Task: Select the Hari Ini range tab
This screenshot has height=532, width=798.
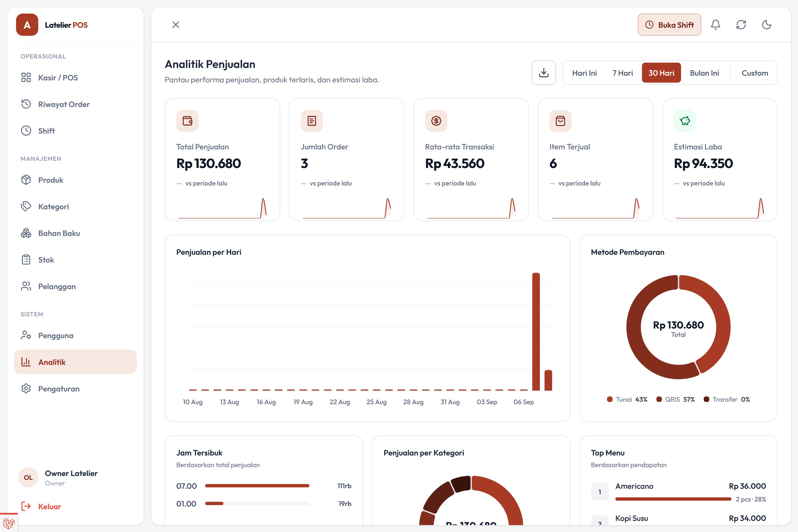Action: point(584,73)
